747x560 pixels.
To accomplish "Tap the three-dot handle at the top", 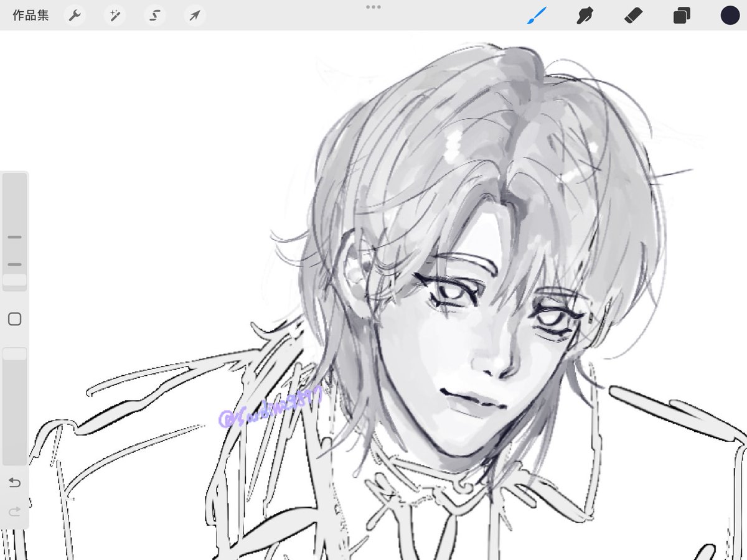I will (x=374, y=7).
